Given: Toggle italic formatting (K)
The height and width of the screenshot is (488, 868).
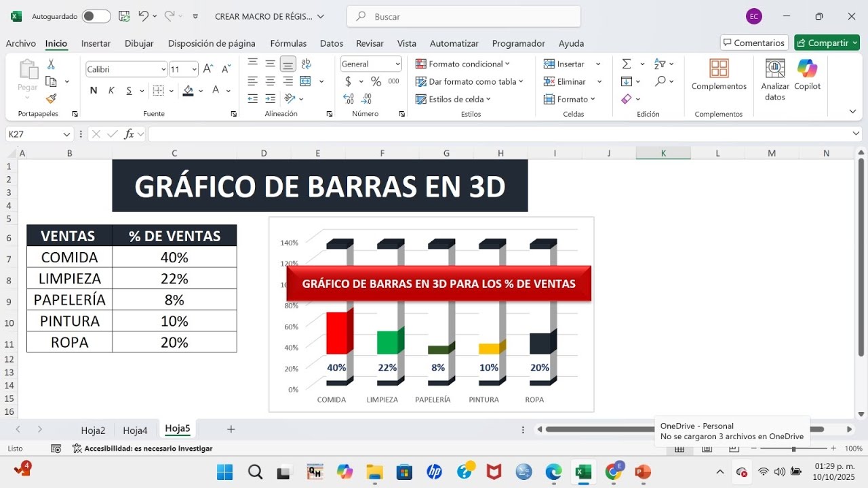Looking at the screenshot, I should click(x=111, y=90).
